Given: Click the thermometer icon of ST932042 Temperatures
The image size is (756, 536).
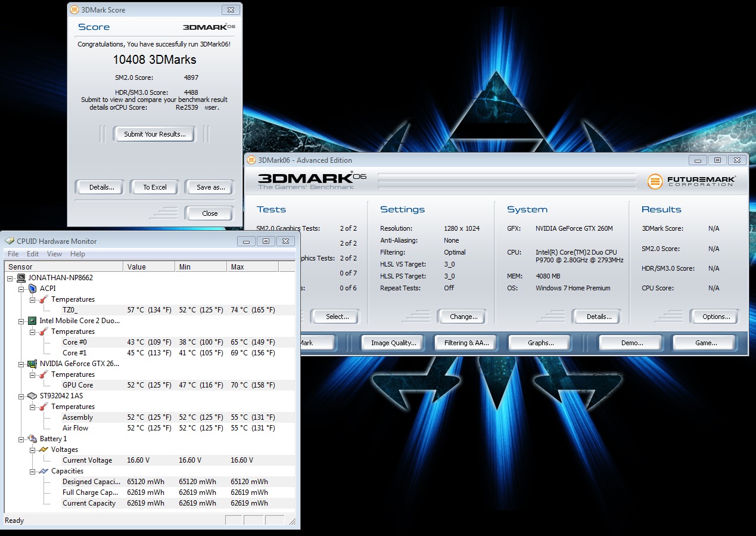Looking at the screenshot, I should pos(43,407).
